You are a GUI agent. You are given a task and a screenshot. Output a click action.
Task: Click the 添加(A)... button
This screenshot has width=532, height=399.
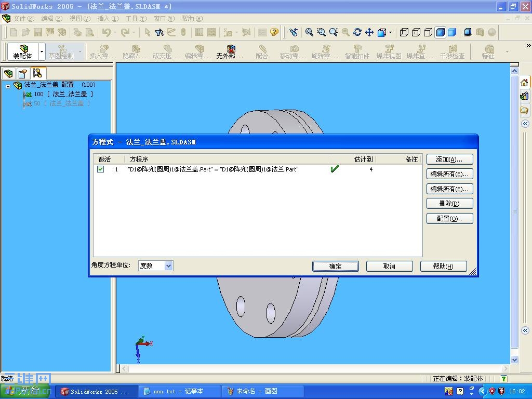point(449,159)
